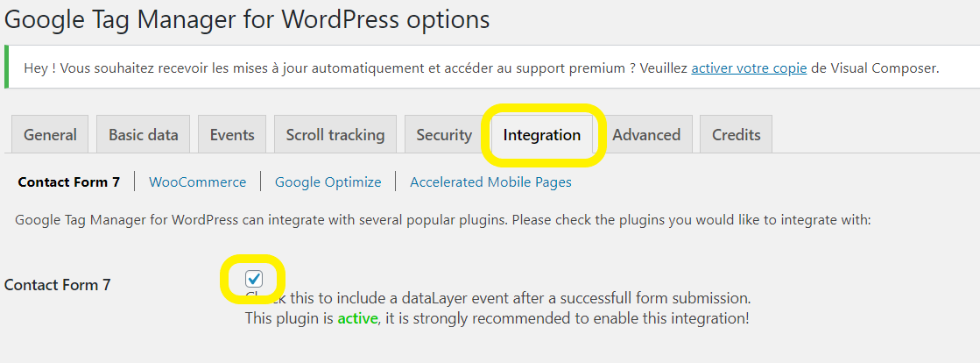This screenshot has height=363, width=980.
Task: Click the popular plugins intro paragraph
Action: coord(443,219)
